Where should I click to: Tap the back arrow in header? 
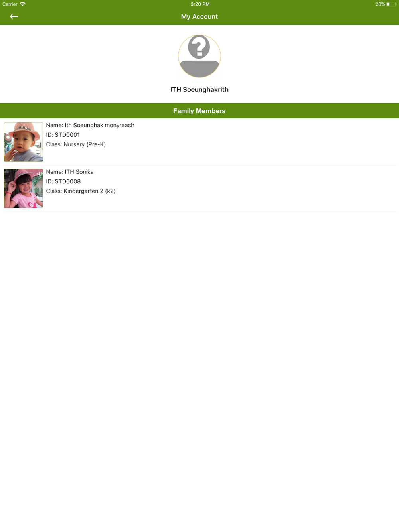(14, 16)
